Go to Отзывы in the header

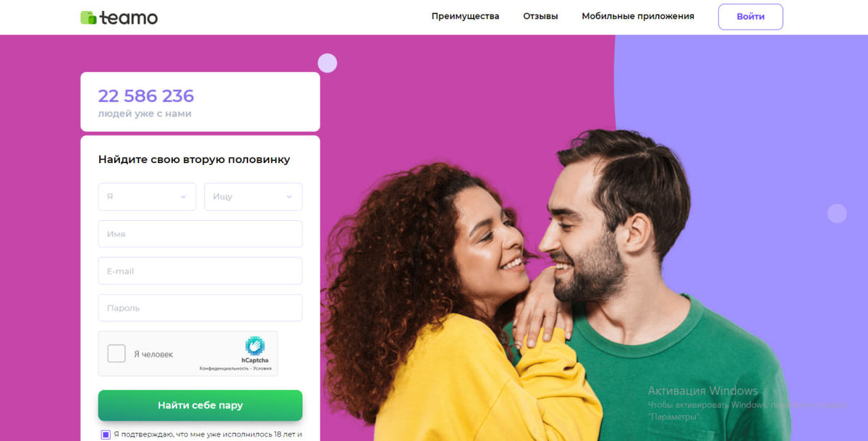[540, 16]
